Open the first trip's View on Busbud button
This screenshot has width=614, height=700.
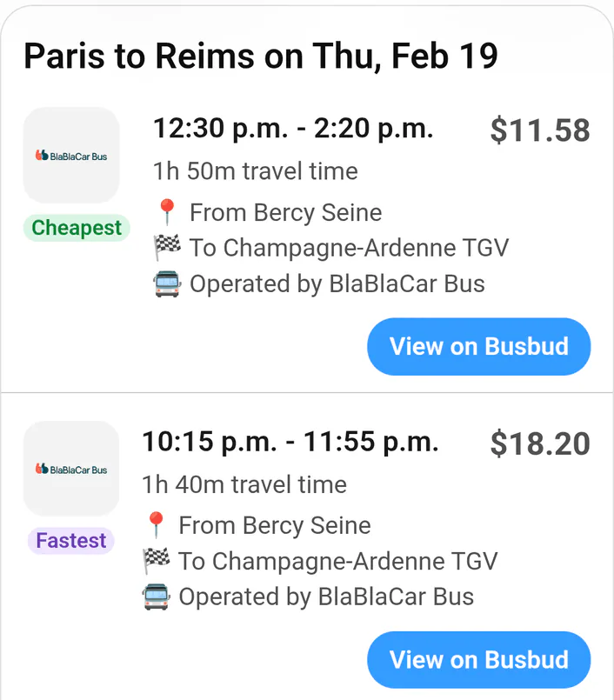[x=478, y=346]
